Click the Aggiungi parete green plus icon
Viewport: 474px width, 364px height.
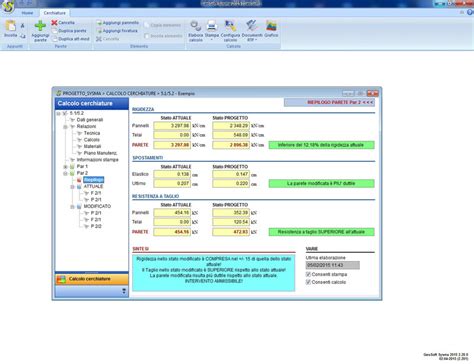tap(40, 26)
